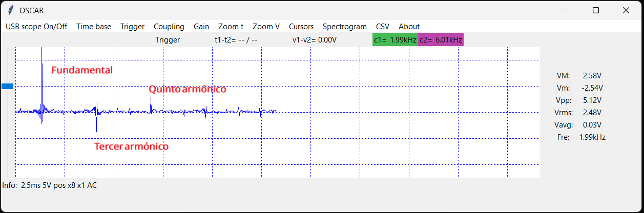
Task: Click the Vm -2.54V measurement
Action: pyautogui.click(x=579, y=88)
